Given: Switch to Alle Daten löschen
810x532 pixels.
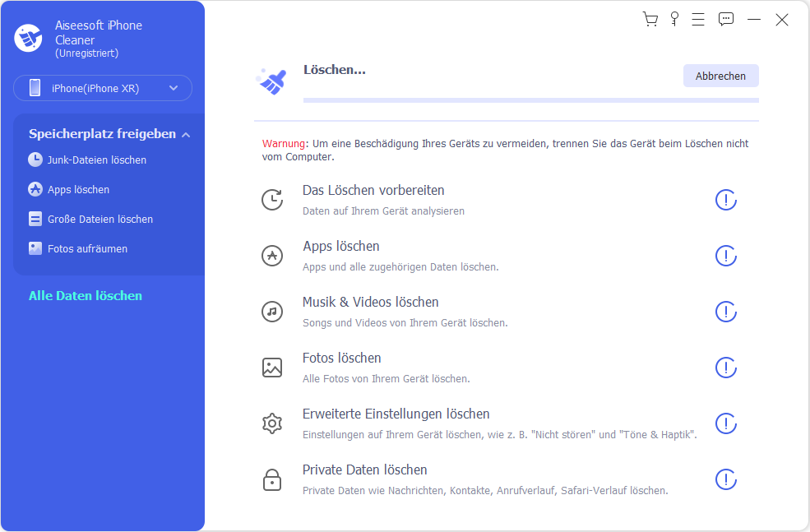Looking at the screenshot, I should [x=86, y=296].
